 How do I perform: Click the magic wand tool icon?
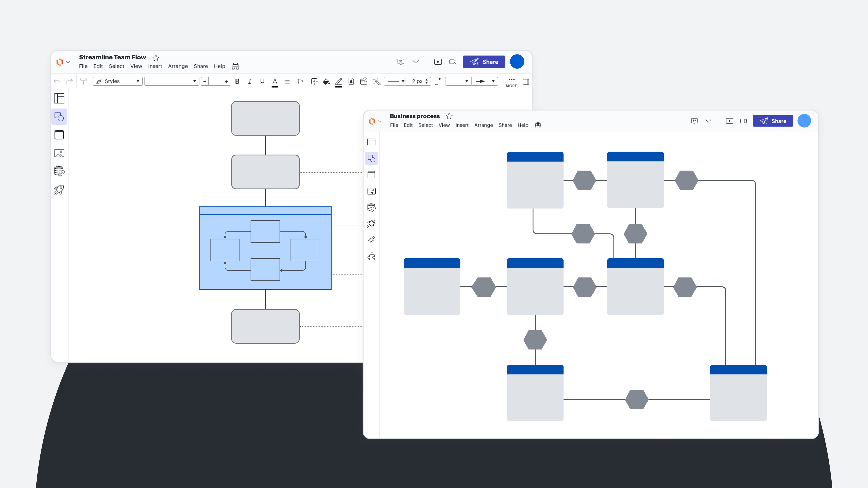(x=376, y=81)
